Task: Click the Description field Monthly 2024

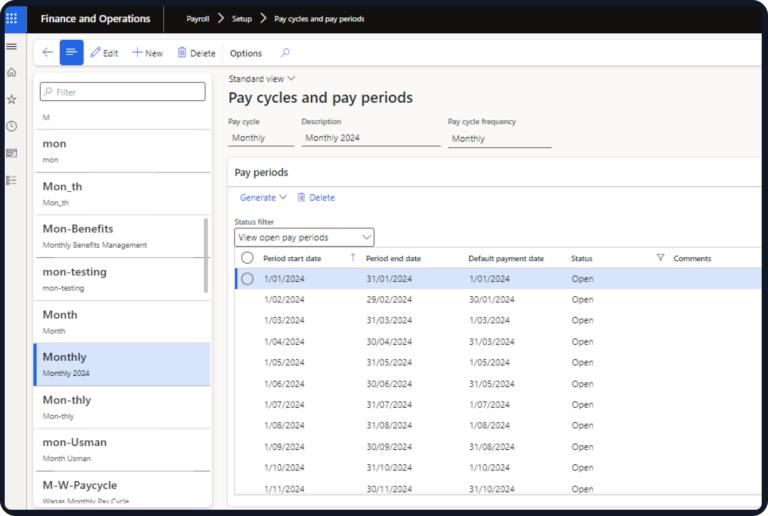Action: point(371,138)
